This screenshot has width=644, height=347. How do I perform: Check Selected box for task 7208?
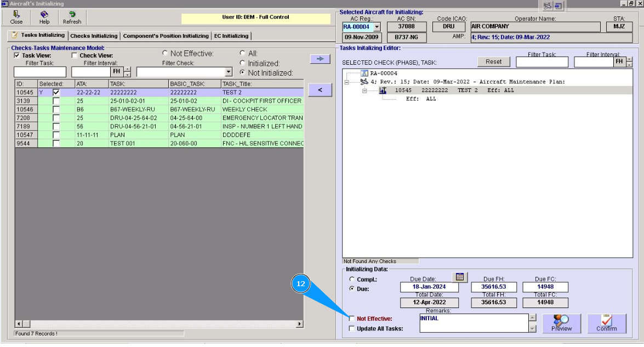coord(56,118)
